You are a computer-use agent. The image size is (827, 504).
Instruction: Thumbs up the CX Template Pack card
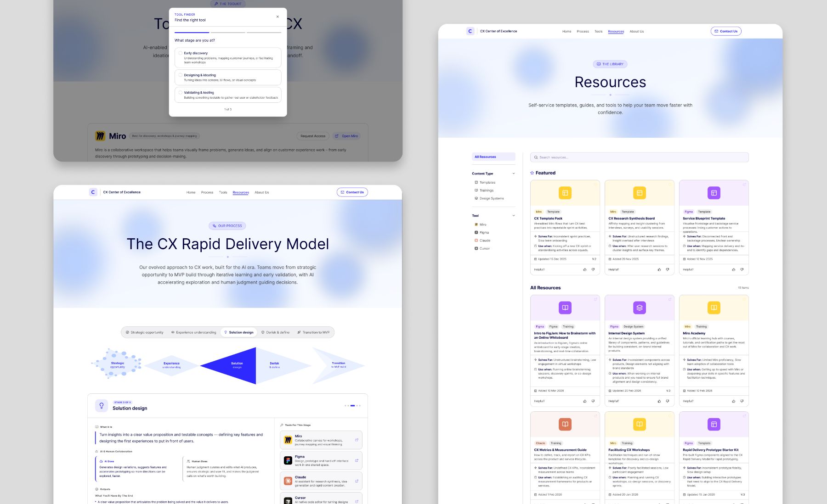[585, 270]
